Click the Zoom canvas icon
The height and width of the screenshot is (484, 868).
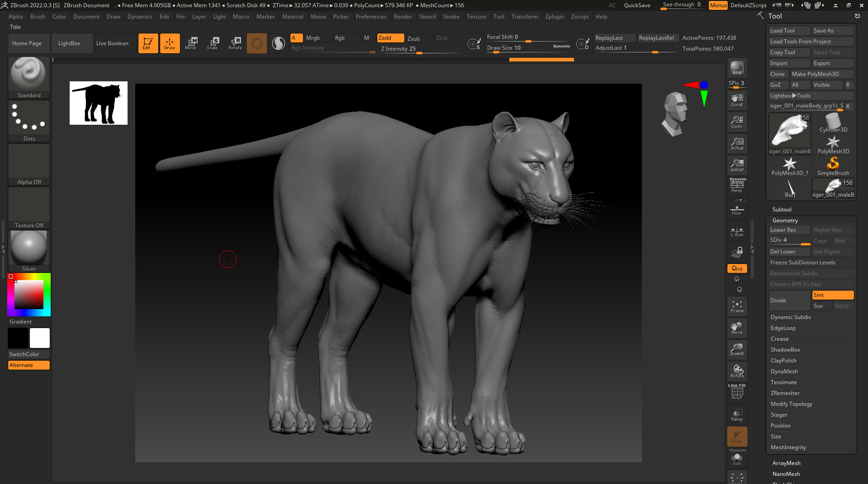[737, 122]
